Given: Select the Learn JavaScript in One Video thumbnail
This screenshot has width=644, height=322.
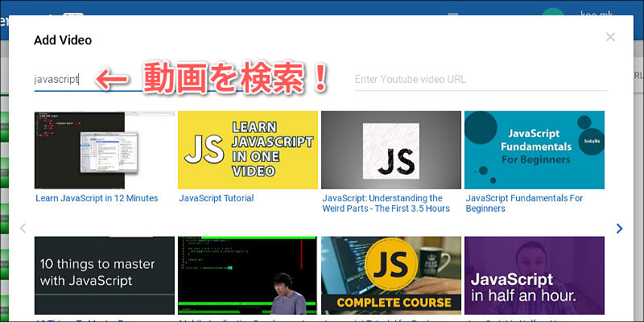Looking at the screenshot, I should [248, 150].
